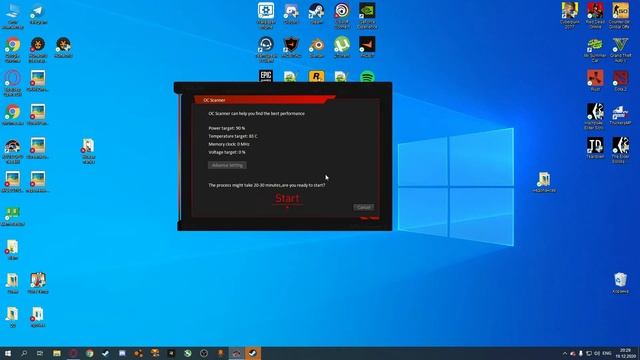Click "Memory clock: 0 MHz" line
Image resolution: width=640 pixels, height=360 pixels.
pyautogui.click(x=229, y=144)
